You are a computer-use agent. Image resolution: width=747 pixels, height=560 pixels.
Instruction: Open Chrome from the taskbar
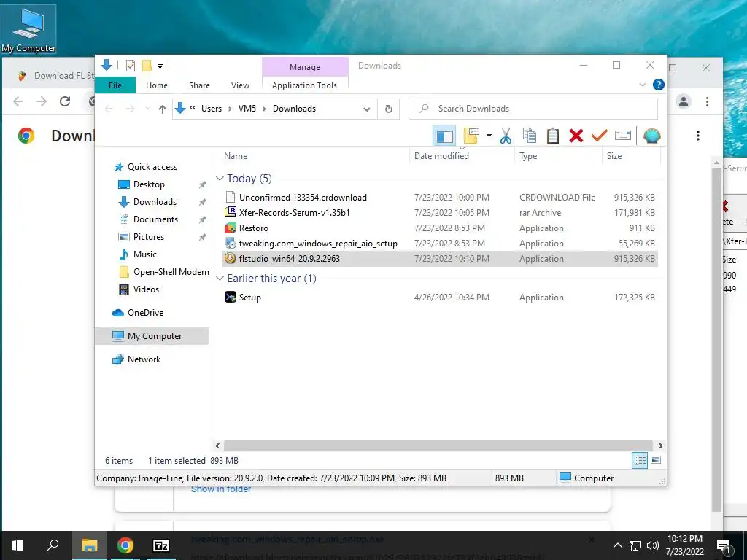(x=125, y=545)
